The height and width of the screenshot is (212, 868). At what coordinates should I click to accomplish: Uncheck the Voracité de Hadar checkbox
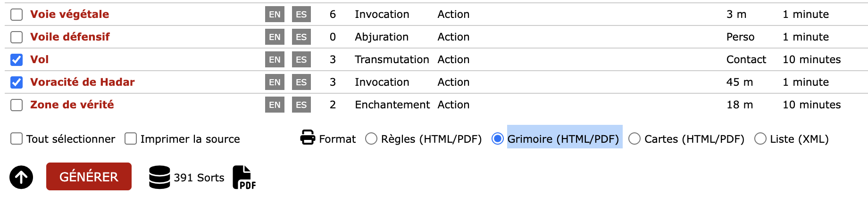click(17, 82)
